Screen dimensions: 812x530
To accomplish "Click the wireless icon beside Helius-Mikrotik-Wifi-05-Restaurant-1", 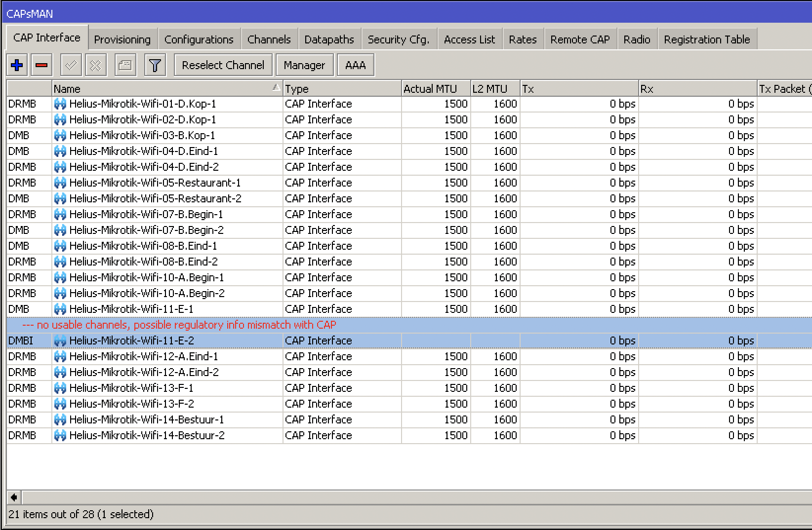I will pyautogui.click(x=61, y=183).
